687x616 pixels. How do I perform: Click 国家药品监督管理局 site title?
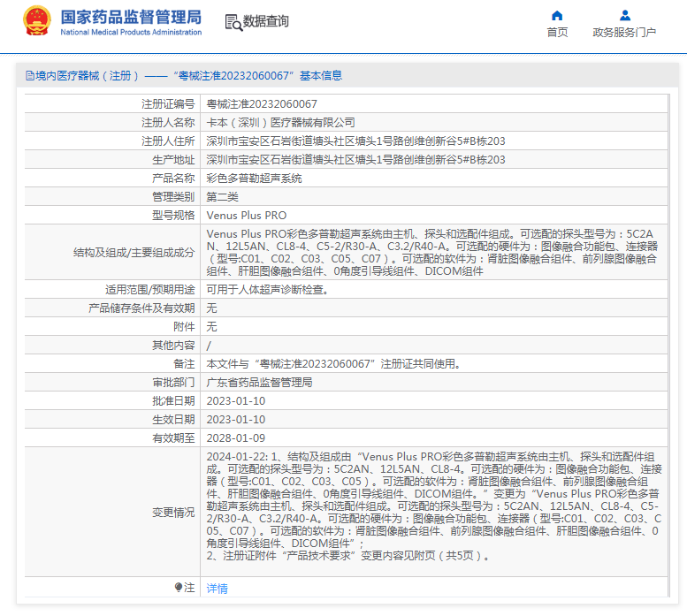tap(131, 17)
